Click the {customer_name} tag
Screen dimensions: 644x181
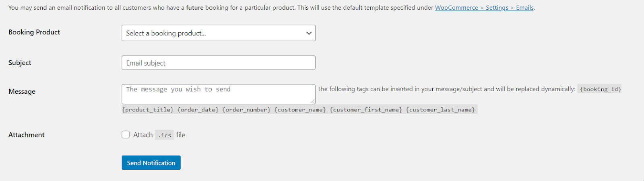coord(300,110)
